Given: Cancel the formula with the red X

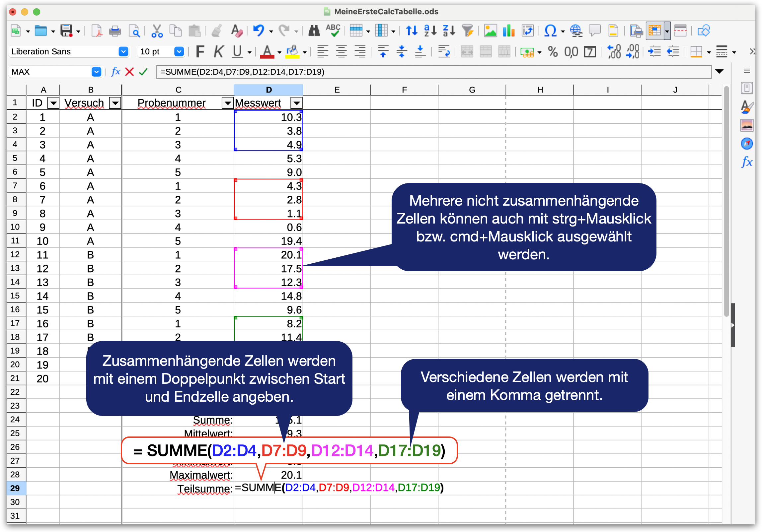Looking at the screenshot, I should [x=129, y=72].
